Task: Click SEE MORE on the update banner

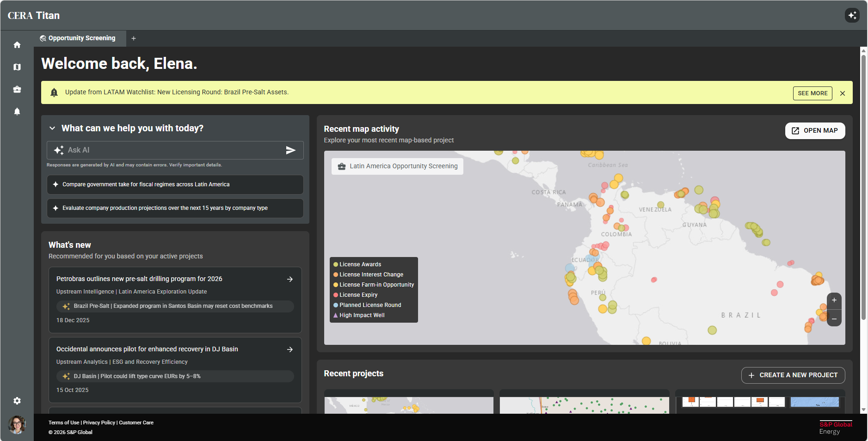Action: [813, 93]
